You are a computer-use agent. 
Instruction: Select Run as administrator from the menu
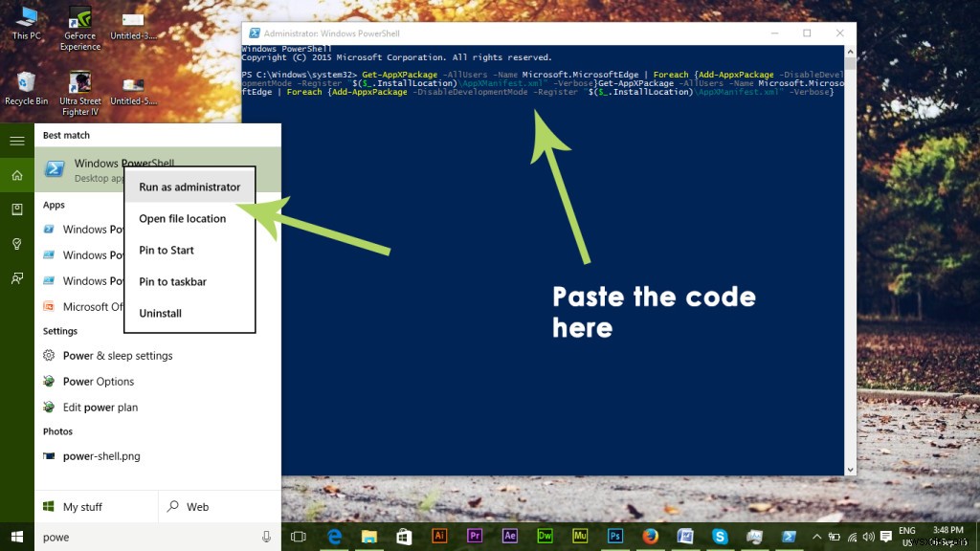point(189,187)
